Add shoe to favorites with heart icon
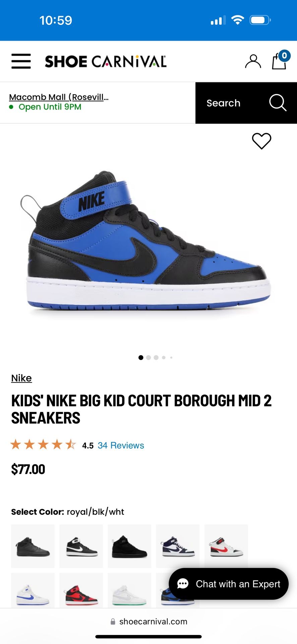The width and height of the screenshot is (297, 644). tap(261, 141)
